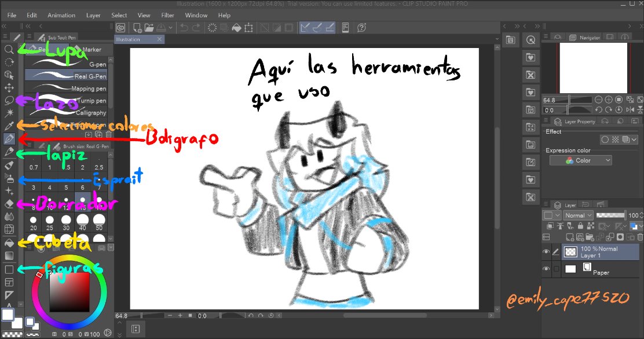The height and width of the screenshot is (339, 644).
Task: Toggle Snap to Special Ruler
Action: [x=317, y=28]
